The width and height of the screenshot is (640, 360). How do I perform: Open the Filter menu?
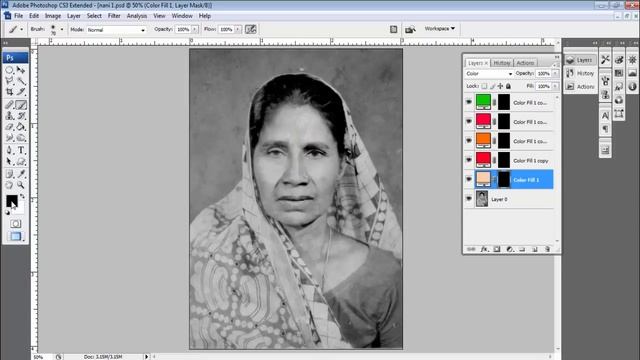[114, 16]
